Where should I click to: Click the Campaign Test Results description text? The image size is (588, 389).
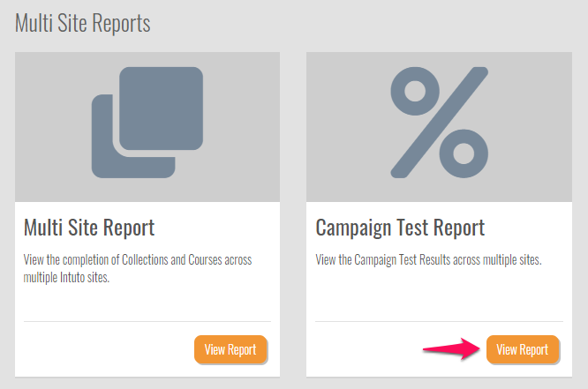tap(428, 261)
